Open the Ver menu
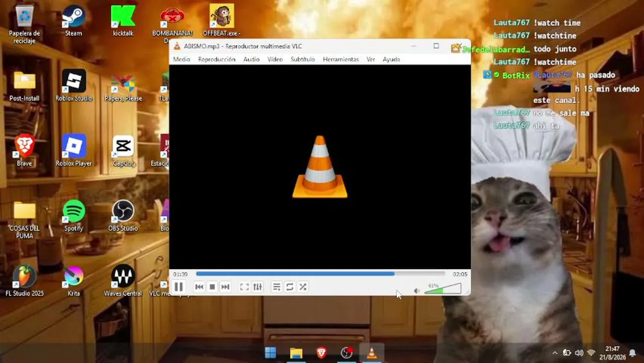 371,59
